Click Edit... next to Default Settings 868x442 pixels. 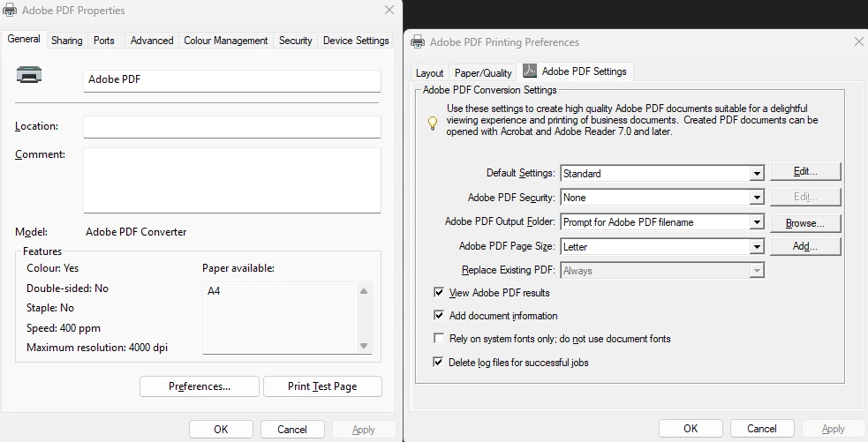click(x=805, y=171)
